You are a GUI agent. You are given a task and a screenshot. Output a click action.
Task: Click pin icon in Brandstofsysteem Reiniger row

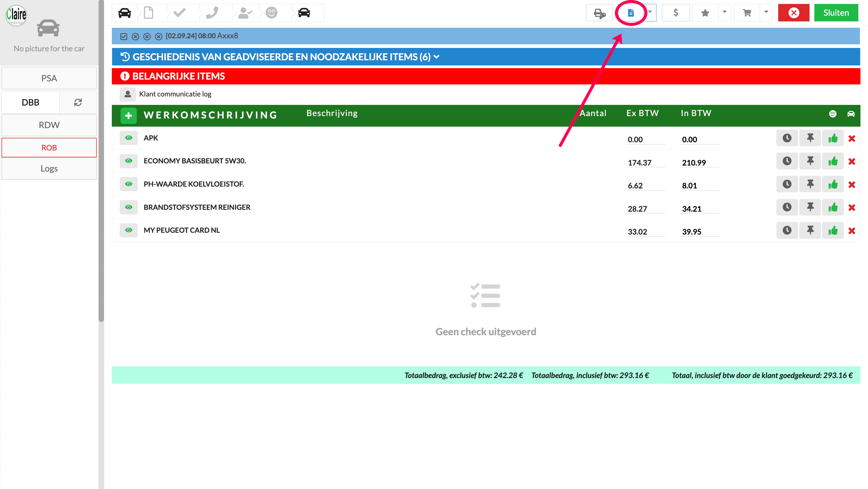tap(810, 207)
